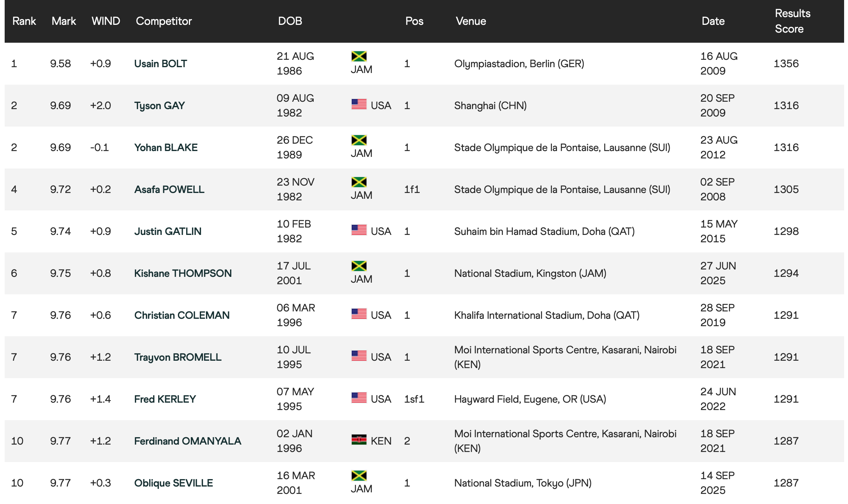Image resolution: width=848 pixels, height=504 pixels.
Task: Click the Mark column header
Action: [64, 21]
